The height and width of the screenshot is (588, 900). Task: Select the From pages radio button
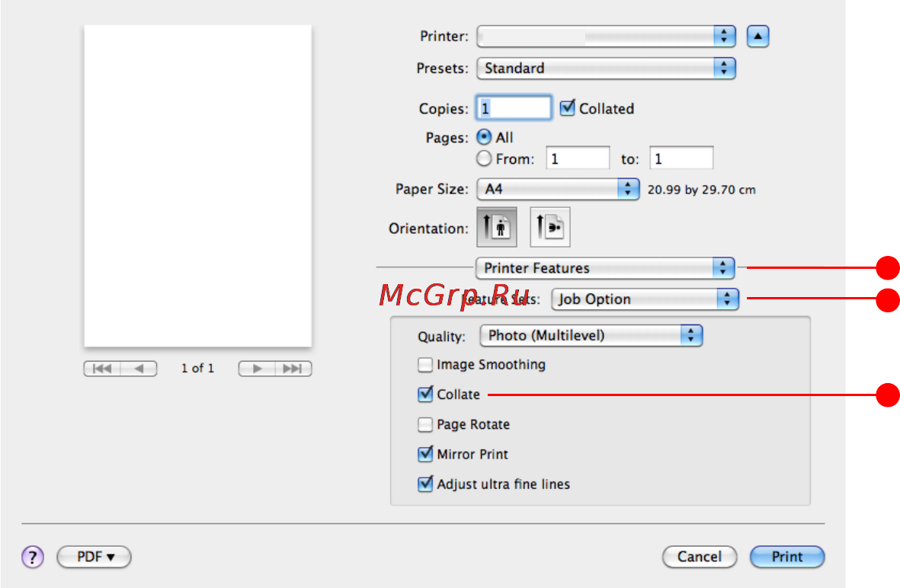pyautogui.click(x=484, y=158)
